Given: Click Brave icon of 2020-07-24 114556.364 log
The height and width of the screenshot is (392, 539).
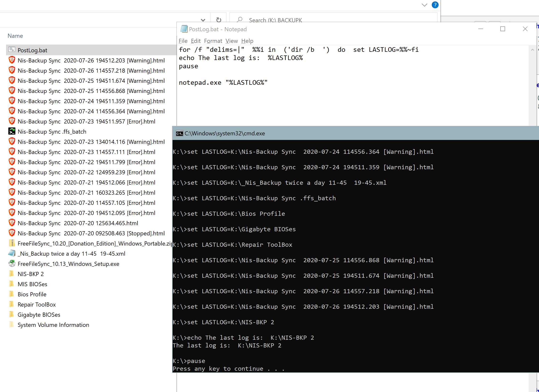Looking at the screenshot, I should tap(12, 111).
